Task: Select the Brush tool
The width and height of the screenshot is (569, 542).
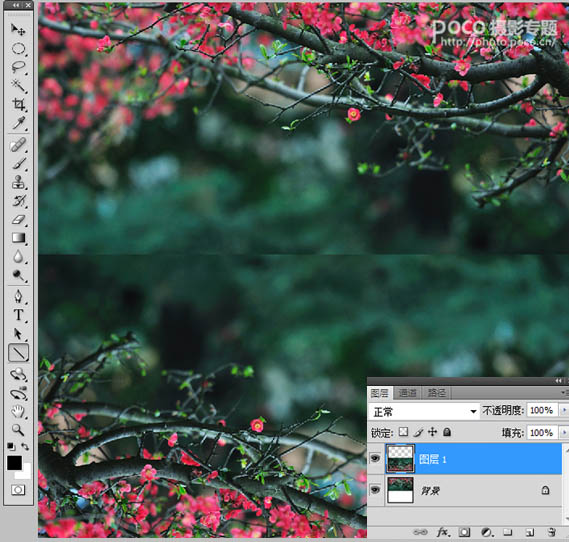Action: pos(18,164)
